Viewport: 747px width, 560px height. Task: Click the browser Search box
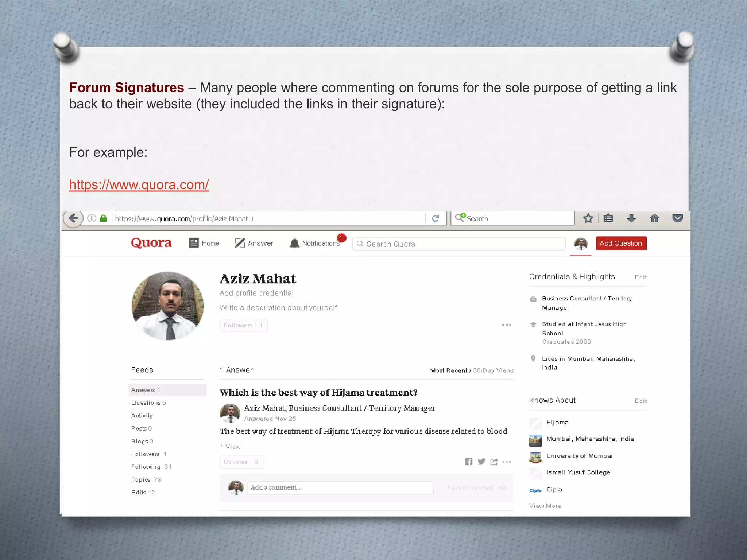(512, 218)
